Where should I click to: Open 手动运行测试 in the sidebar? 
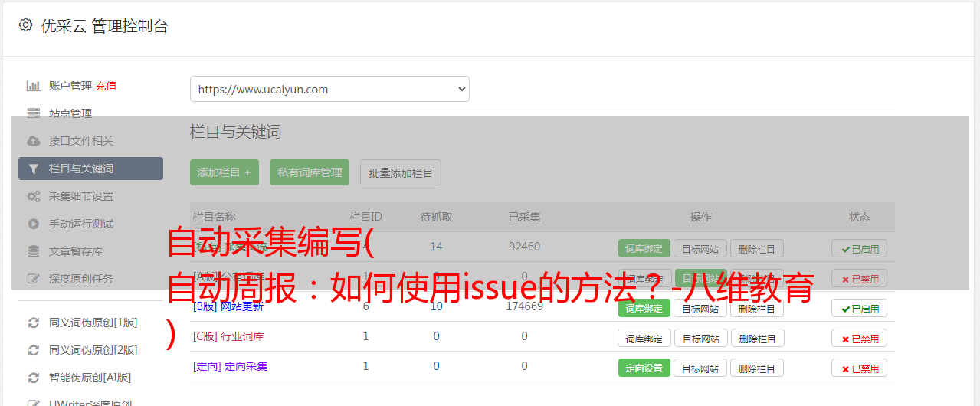(81, 224)
